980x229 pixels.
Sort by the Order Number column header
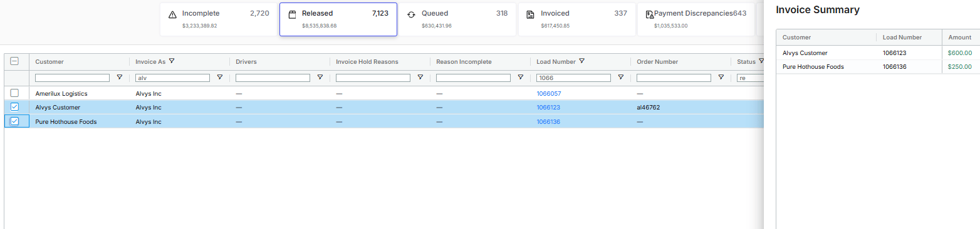pos(657,61)
